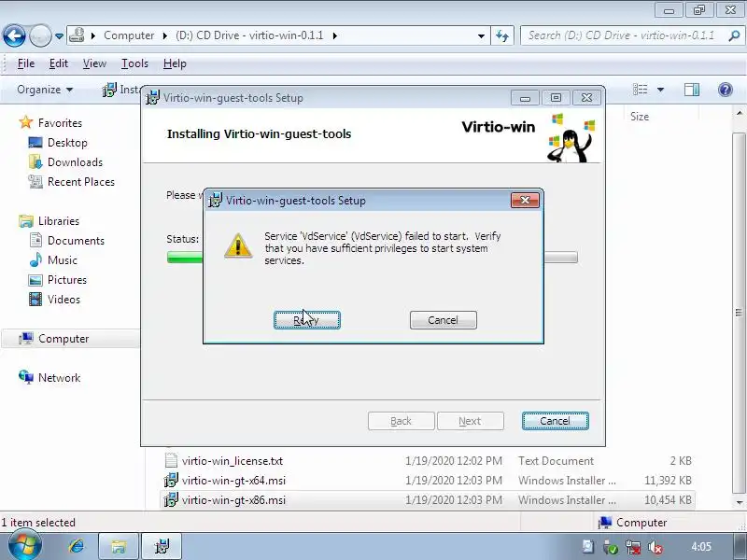Launch Internet Explorer from taskbar
The height and width of the screenshot is (560, 747).
tap(77, 546)
